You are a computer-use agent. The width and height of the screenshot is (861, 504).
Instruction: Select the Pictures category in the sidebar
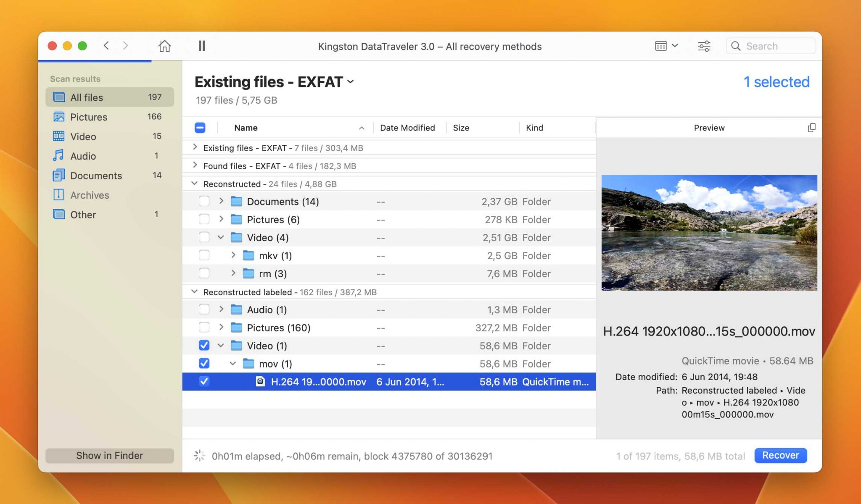point(88,117)
